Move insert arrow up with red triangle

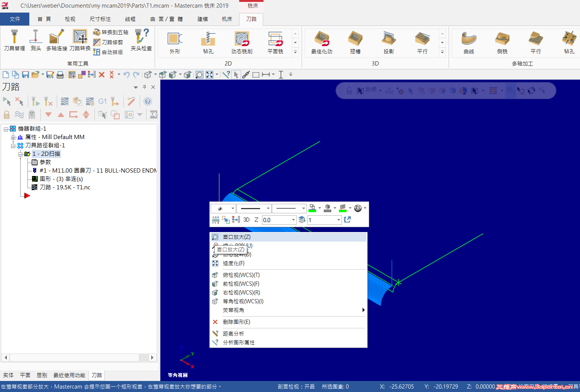[x=61, y=115]
